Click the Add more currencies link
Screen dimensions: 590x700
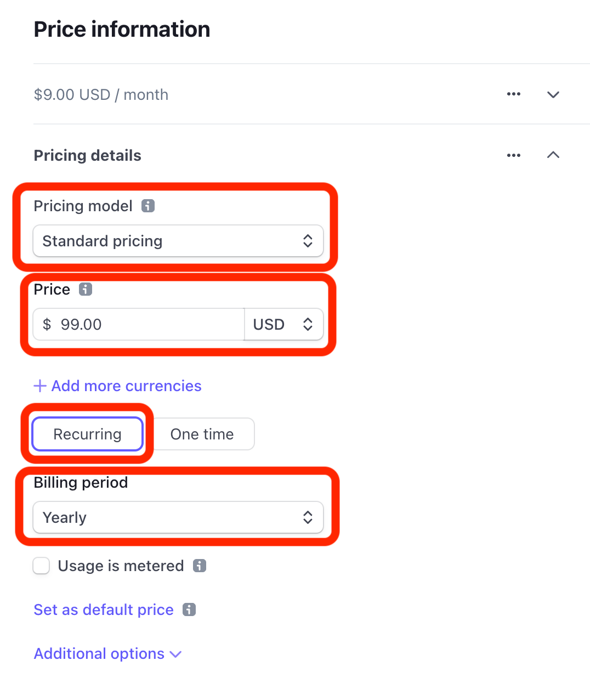(x=127, y=386)
